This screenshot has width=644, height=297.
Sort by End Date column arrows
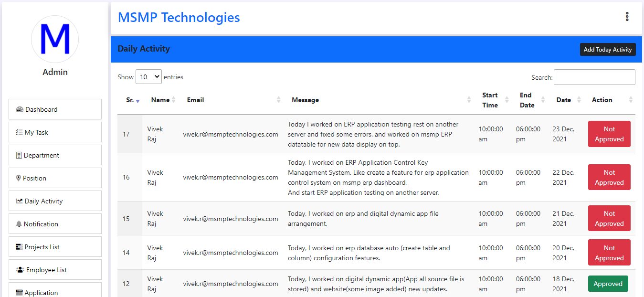click(x=543, y=100)
